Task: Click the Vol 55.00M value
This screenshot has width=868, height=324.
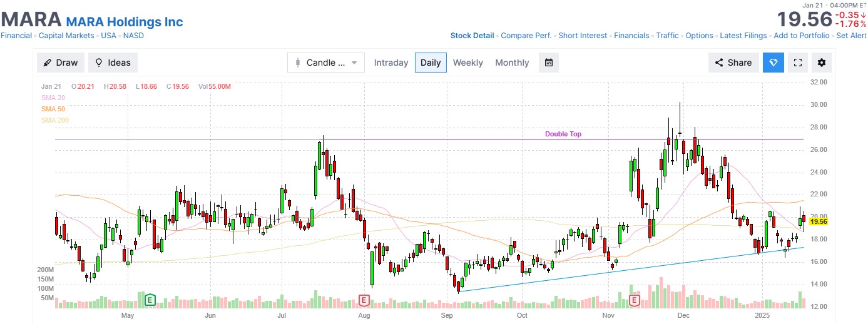Action: [x=215, y=86]
